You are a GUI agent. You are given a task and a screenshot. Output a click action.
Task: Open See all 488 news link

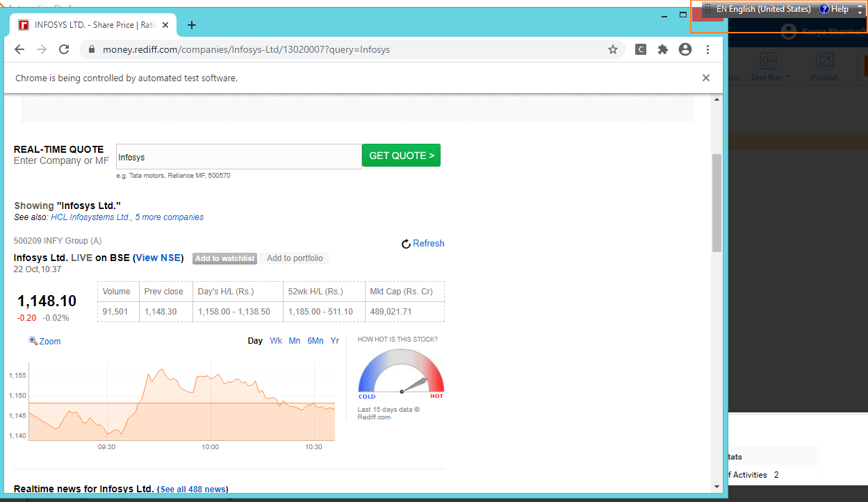[x=194, y=490]
